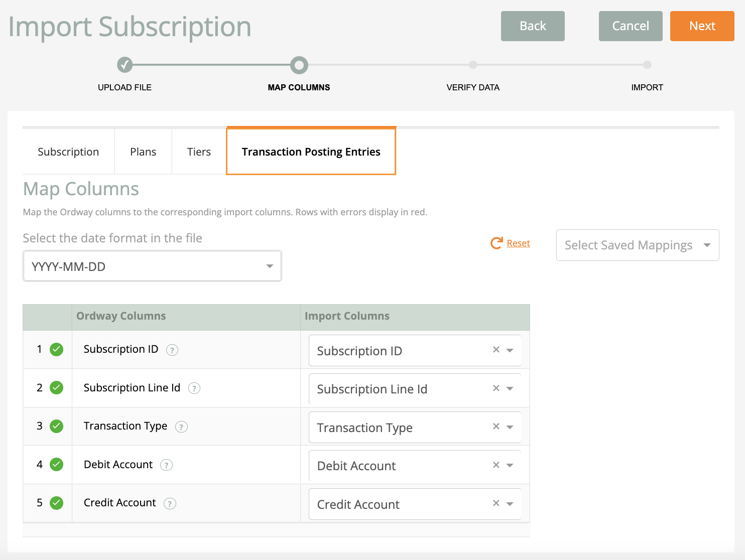This screenshot has width=745, height=560.
Task: Open the help tooltip for Transaction Type
Action: tap(181, 427)
